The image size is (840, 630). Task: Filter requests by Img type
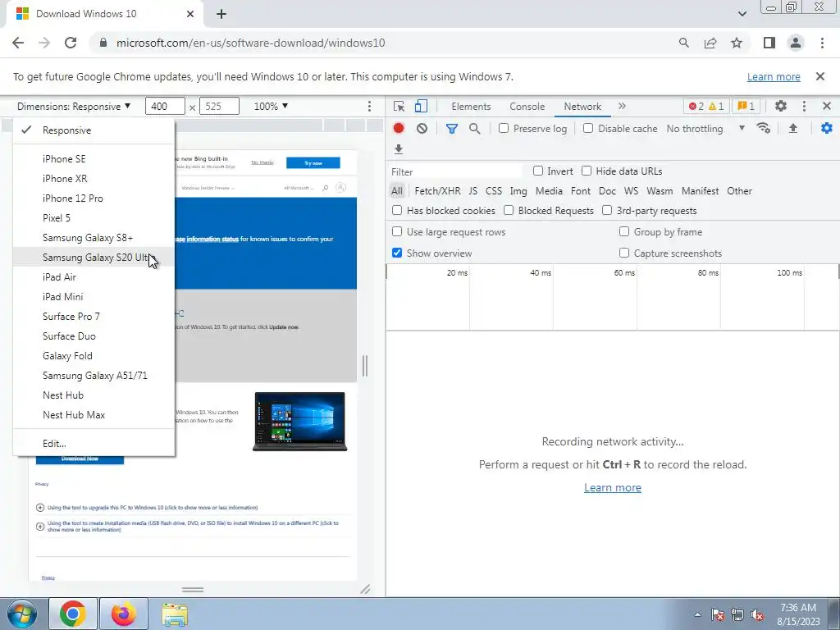(x=518, y=190)
